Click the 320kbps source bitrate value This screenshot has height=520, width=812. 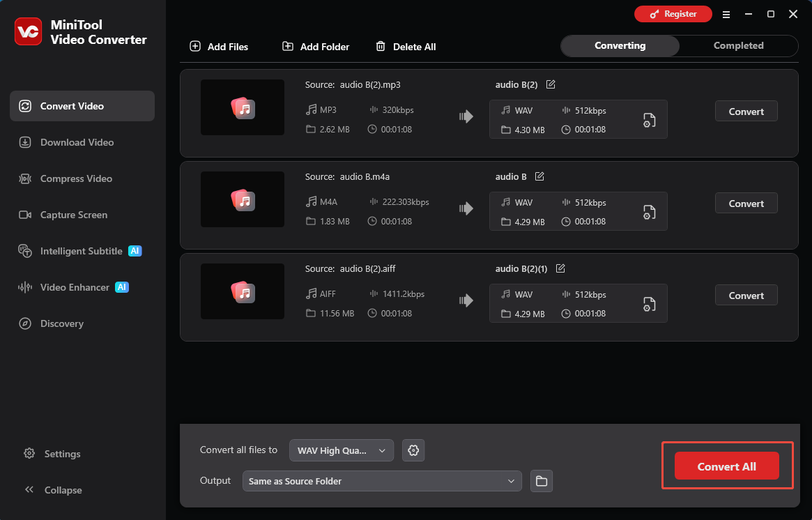(x=398, y=110)
